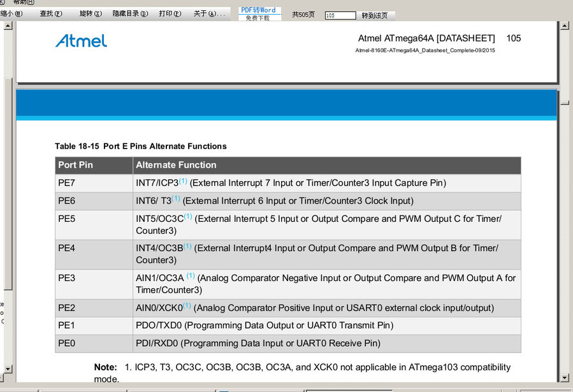Viewport: 573px width, 392px height.
Task: Click the left pane scroll up arrow
Action: pyautogui.click(x=8, y=27)
